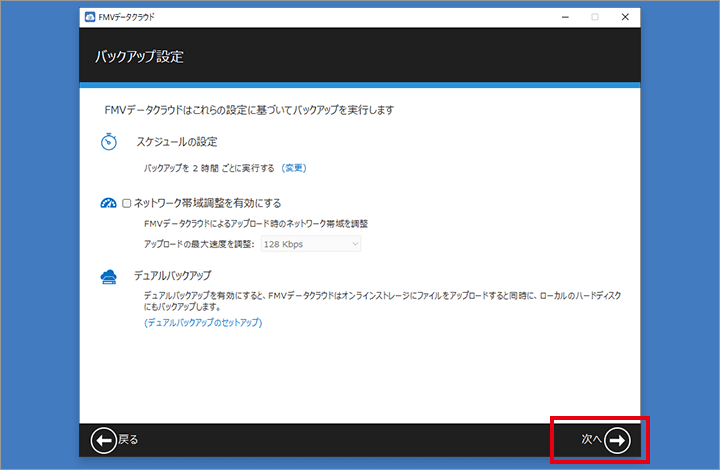
Task: Click the maximize button in the title bar
Action: 595,18
